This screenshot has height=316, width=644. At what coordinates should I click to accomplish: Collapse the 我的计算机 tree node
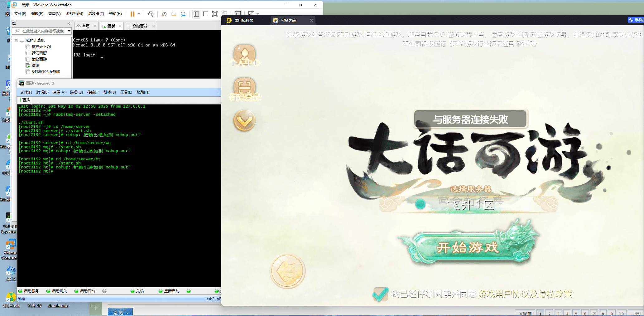(16, 41)
